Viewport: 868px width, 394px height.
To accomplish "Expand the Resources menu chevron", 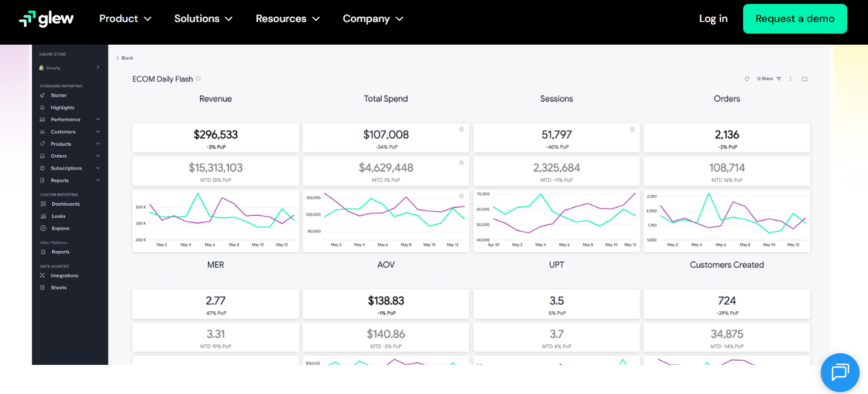I will click(x=316, y=19).
